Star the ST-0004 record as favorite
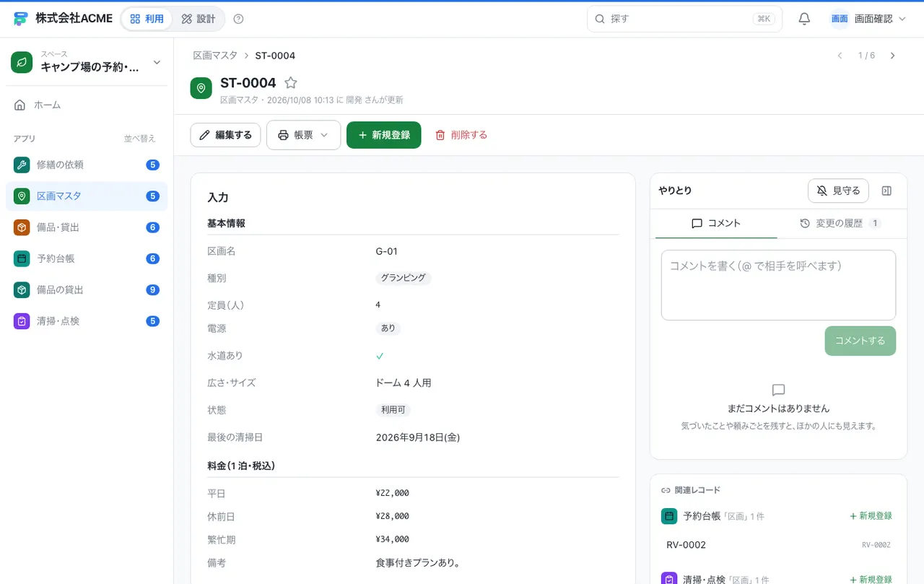This screenshot has width=924, height=584. 290,83
